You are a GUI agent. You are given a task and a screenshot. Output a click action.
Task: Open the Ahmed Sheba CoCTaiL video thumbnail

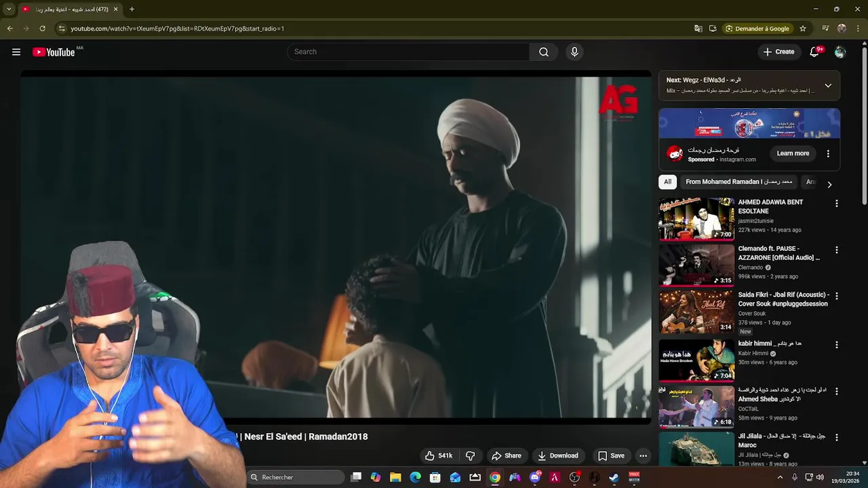[696, 407]
